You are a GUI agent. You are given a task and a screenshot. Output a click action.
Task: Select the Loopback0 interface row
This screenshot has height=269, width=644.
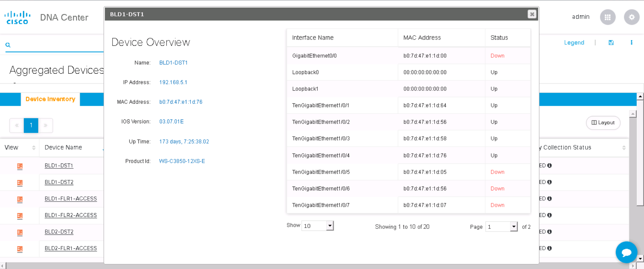pyautogui.click(x=409, y=72)
